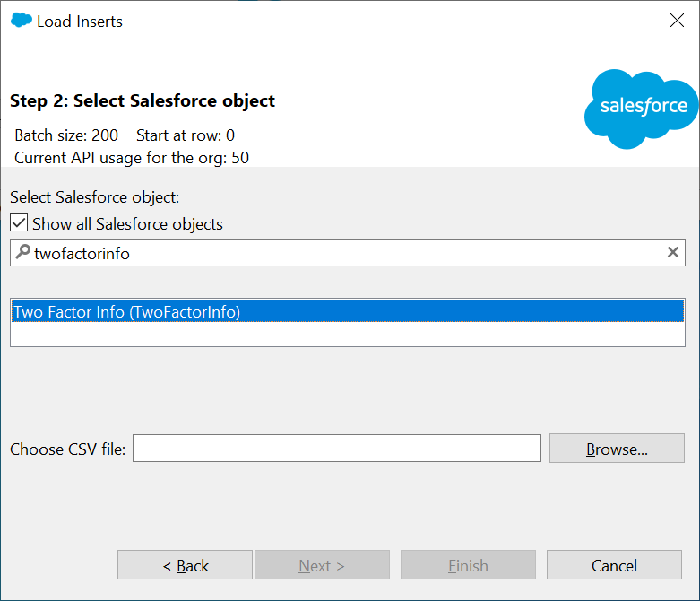Viewport: 700px width, 601px height.
Task: Click the Choose CSV file label
Action: 68,449
